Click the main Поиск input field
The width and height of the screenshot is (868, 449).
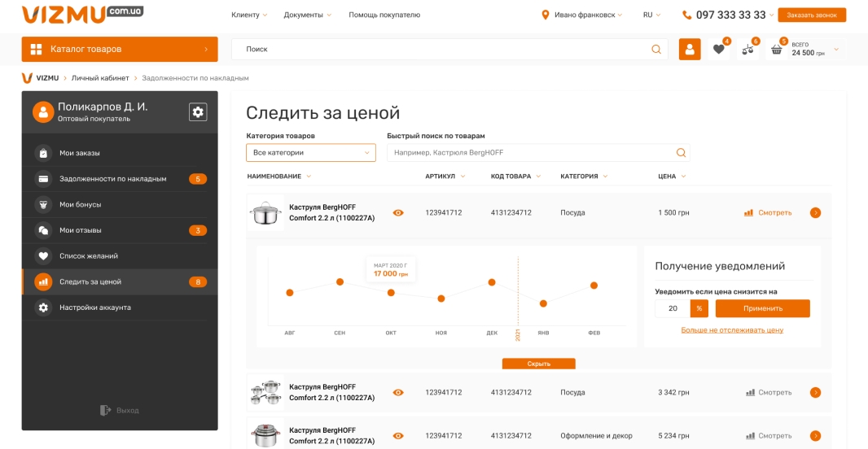(449, 50)
